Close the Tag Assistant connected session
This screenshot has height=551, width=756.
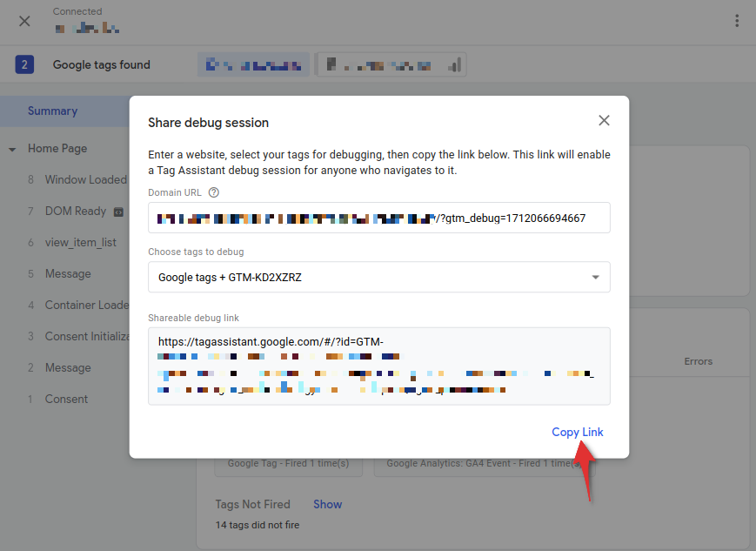pos(24,21)
